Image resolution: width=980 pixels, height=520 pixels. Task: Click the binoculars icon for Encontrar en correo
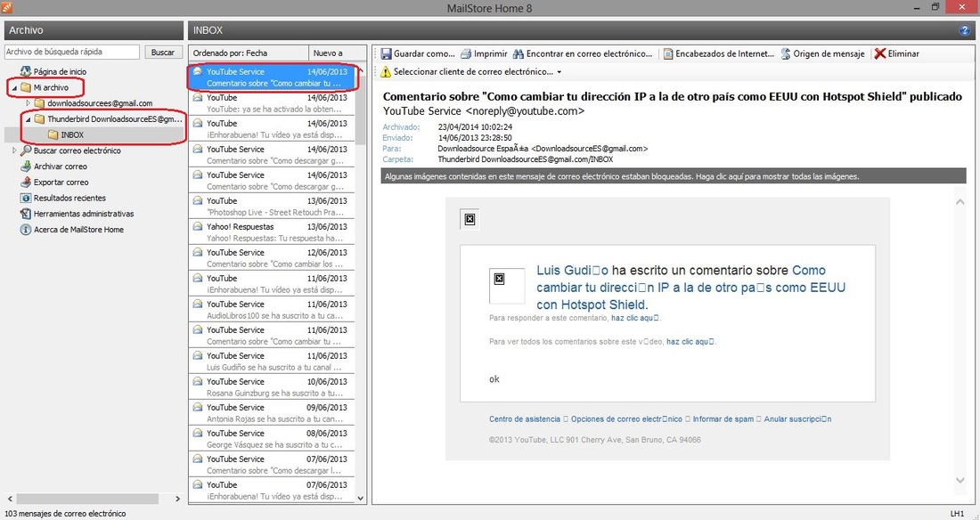click(519, 53)
